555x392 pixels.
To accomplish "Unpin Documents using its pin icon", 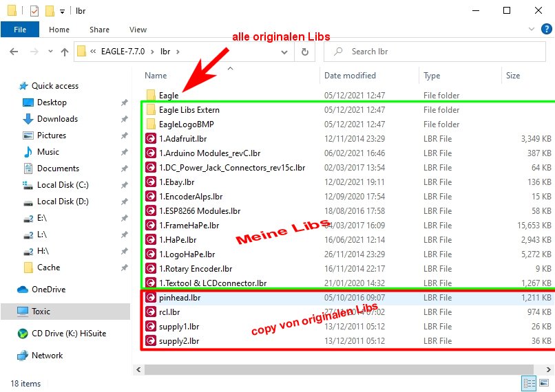I will [x=124, y=168].
